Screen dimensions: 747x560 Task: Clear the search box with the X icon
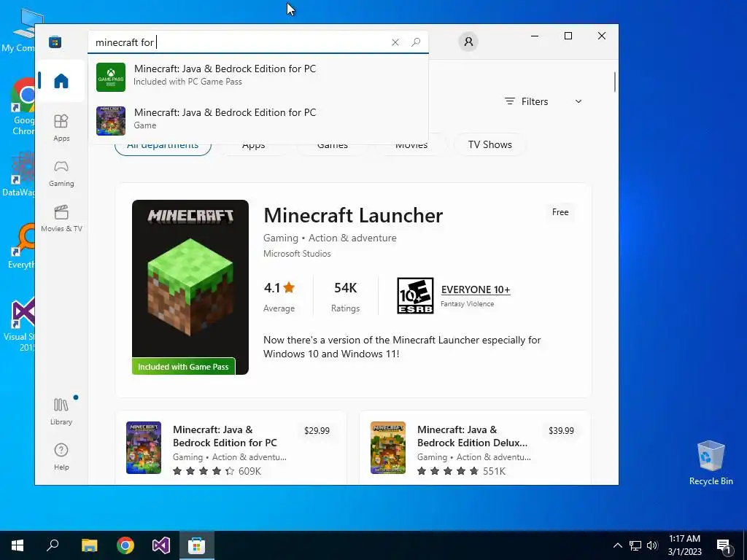point(395,42)
